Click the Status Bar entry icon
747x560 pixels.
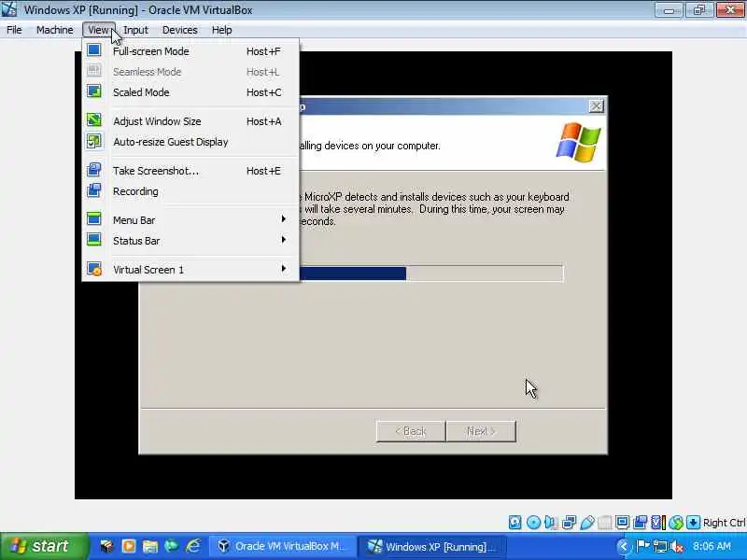click(94, 240)
